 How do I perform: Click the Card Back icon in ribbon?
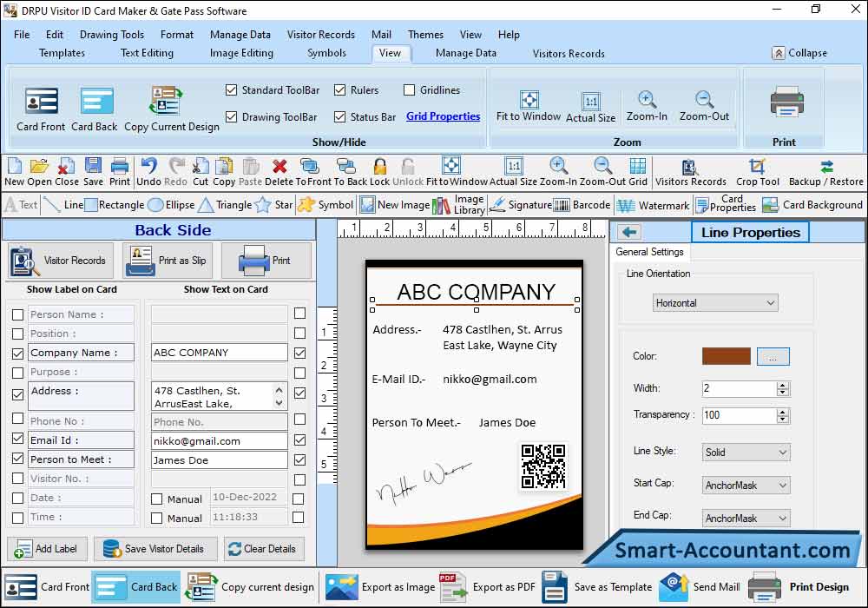(96, 102)
